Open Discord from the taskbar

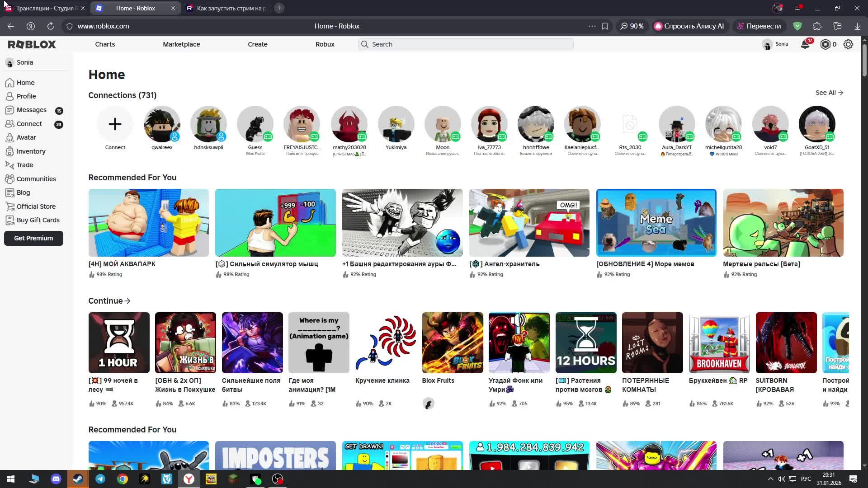pyautogui.click(x=56, y=479)
